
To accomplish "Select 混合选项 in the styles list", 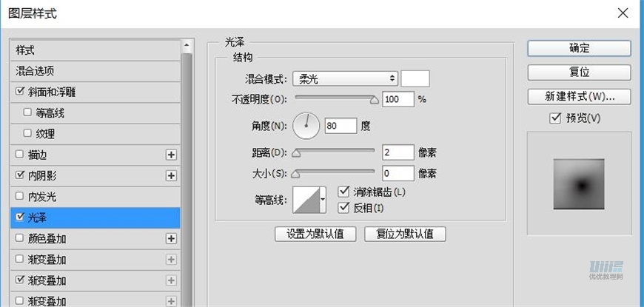I will [x=36, y=71].
